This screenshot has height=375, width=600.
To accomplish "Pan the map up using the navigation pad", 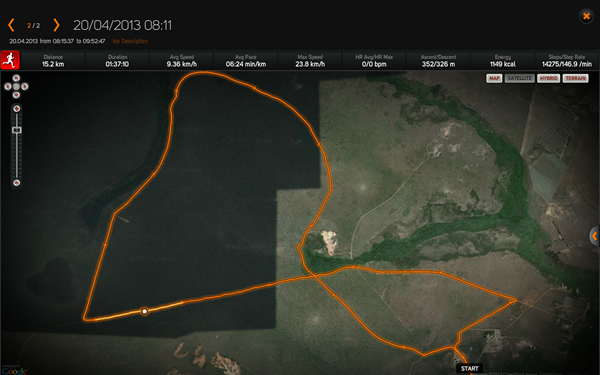I will coord(16,78).
